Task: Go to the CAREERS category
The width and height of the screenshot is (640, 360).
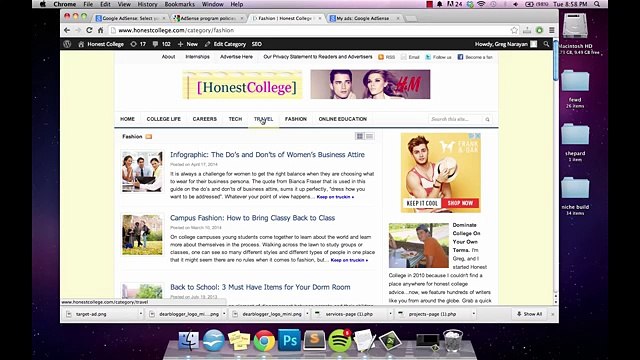Action: coord(204,119)
